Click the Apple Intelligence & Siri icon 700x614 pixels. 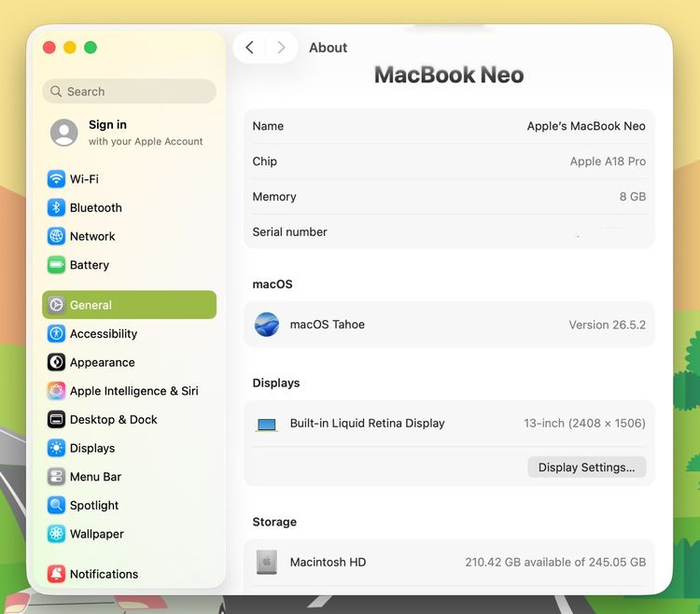click(x=56, y=390)
